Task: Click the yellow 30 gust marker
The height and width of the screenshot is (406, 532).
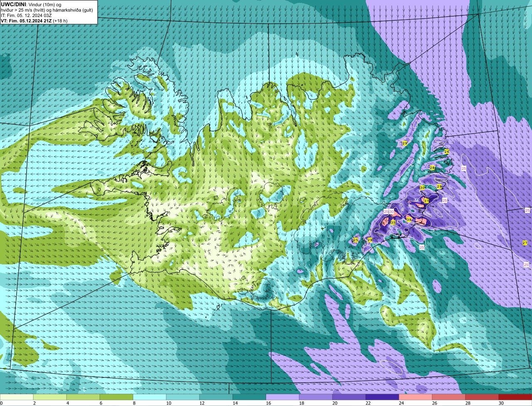Action: point(422,188)
